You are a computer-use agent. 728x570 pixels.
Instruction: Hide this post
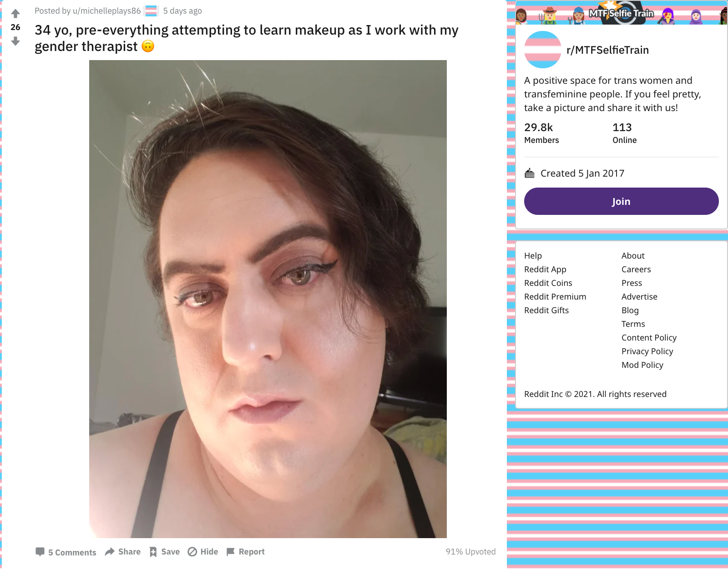203,552
